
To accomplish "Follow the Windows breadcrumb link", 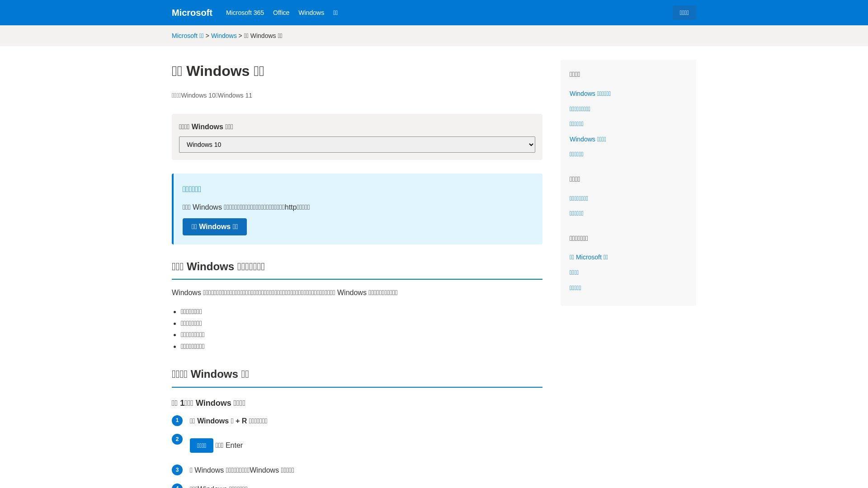I will click(224, 36).
